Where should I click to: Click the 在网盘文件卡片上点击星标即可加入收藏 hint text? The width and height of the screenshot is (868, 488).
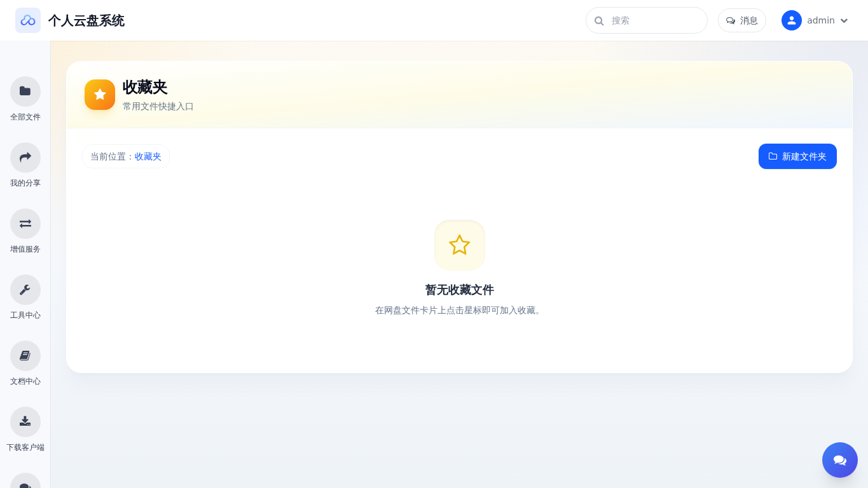460,310
